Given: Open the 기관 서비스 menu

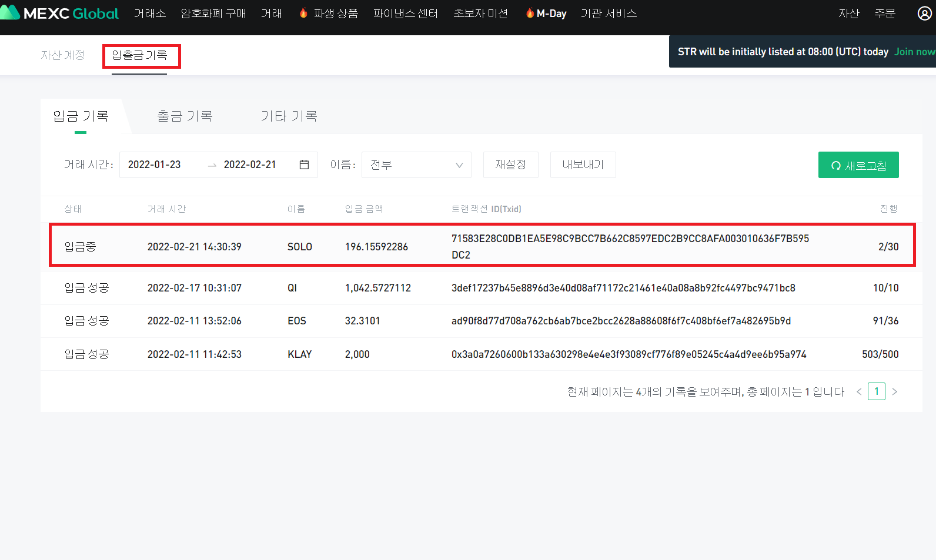Looking at the screenshot, I should click(609, 13).
